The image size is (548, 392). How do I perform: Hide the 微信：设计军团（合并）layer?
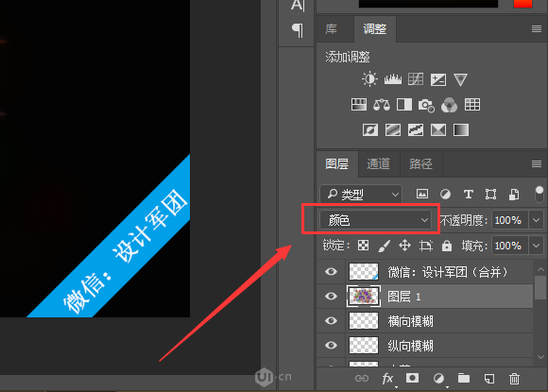[x=331, y=271]
